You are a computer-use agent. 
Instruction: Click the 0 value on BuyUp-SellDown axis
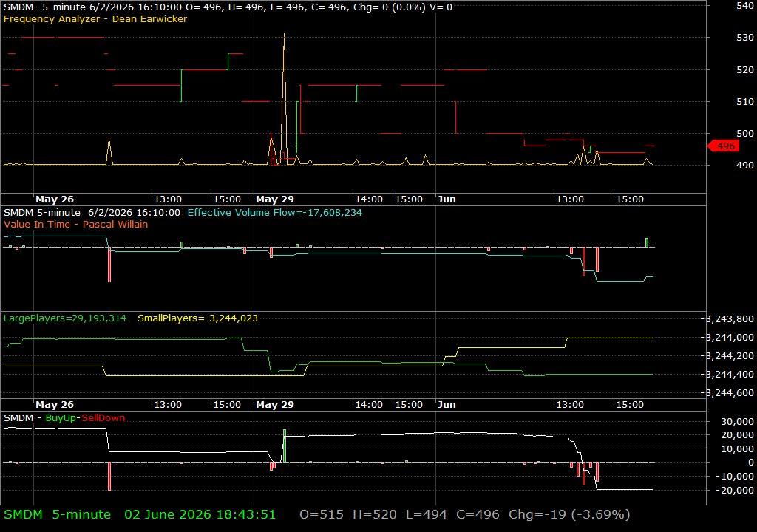(751, 463)
